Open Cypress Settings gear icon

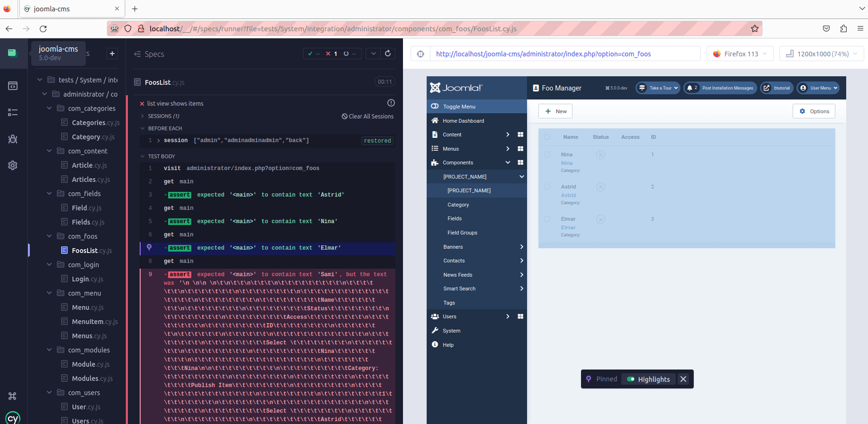13,165
